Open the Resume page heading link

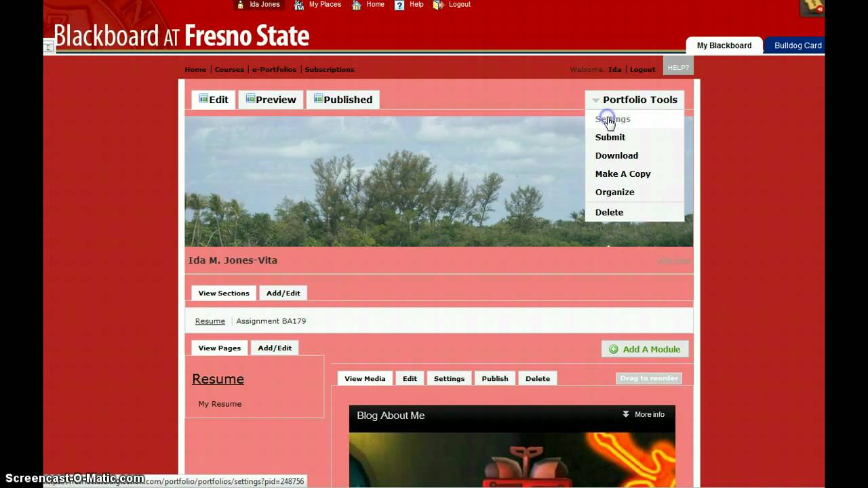coord(218,379)
